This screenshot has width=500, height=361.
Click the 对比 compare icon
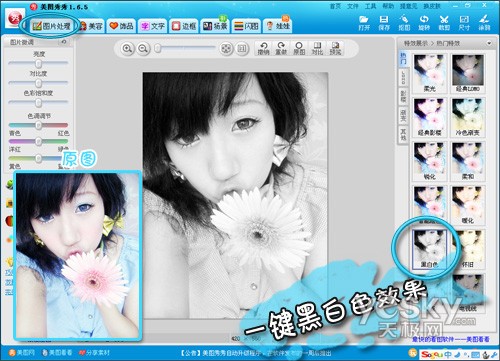coord(317,49)
